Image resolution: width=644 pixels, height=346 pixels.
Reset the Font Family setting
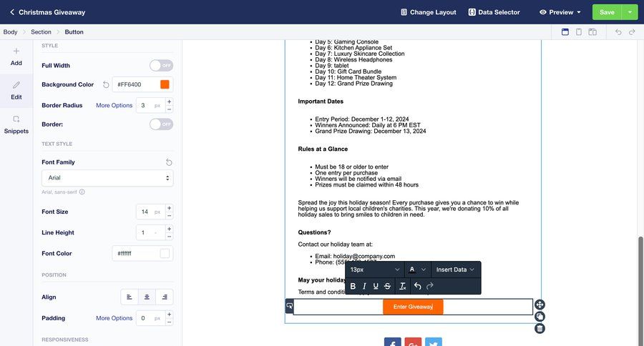[x=169, y=162]
